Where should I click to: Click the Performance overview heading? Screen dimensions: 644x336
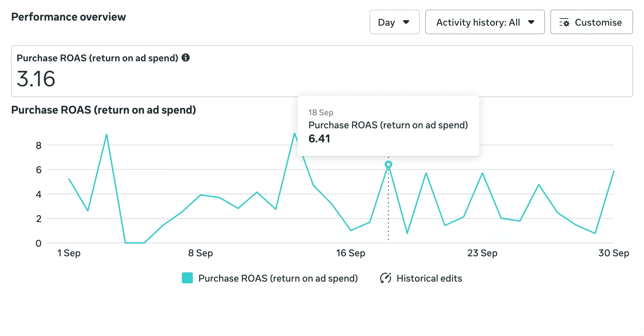[69, 17]
